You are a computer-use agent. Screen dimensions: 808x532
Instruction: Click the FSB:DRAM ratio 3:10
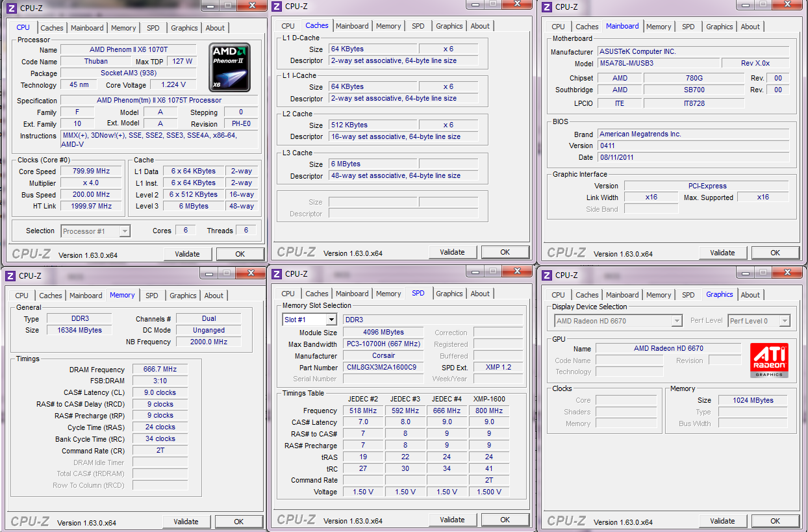(160, 381)
